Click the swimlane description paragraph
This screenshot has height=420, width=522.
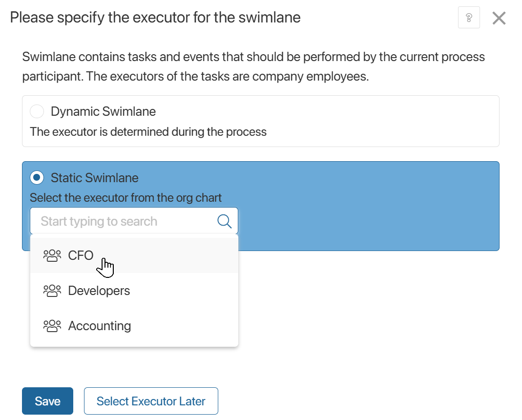tap(253, 67)
